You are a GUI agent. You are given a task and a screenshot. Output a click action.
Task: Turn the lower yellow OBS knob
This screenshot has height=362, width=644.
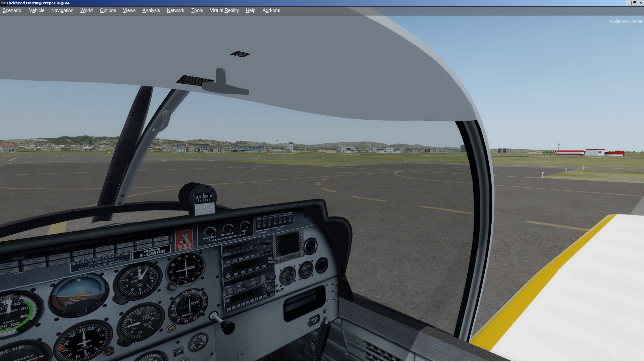pyautogui.click(x=171, y=329)
